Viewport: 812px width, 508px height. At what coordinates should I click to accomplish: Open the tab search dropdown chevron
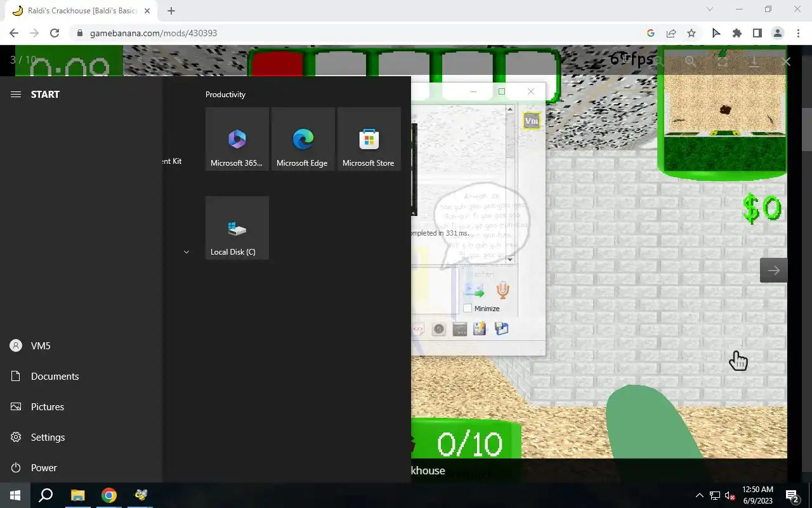(x=710, y=10)
